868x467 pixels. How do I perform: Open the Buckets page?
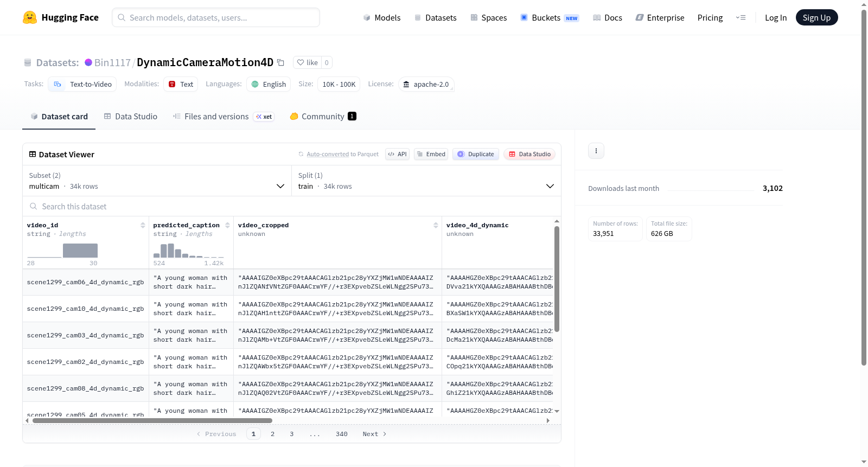(550, 17)
